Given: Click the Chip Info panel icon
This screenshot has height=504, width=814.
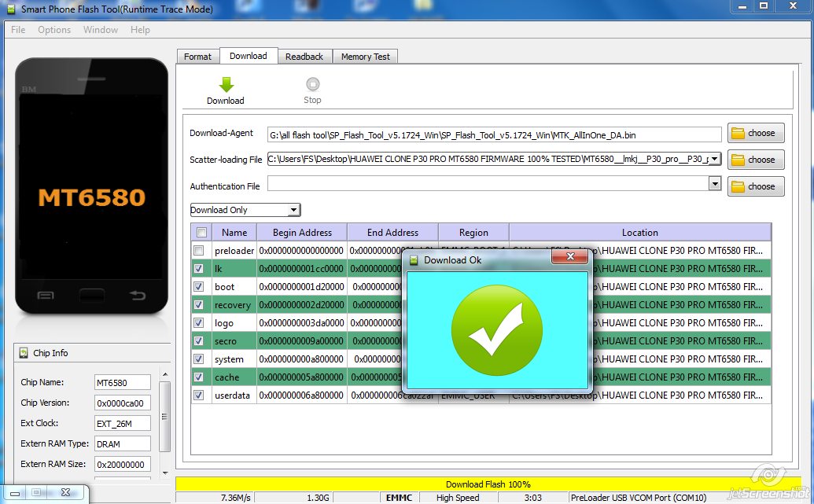Looking at the screenshot, I should 24,353.
